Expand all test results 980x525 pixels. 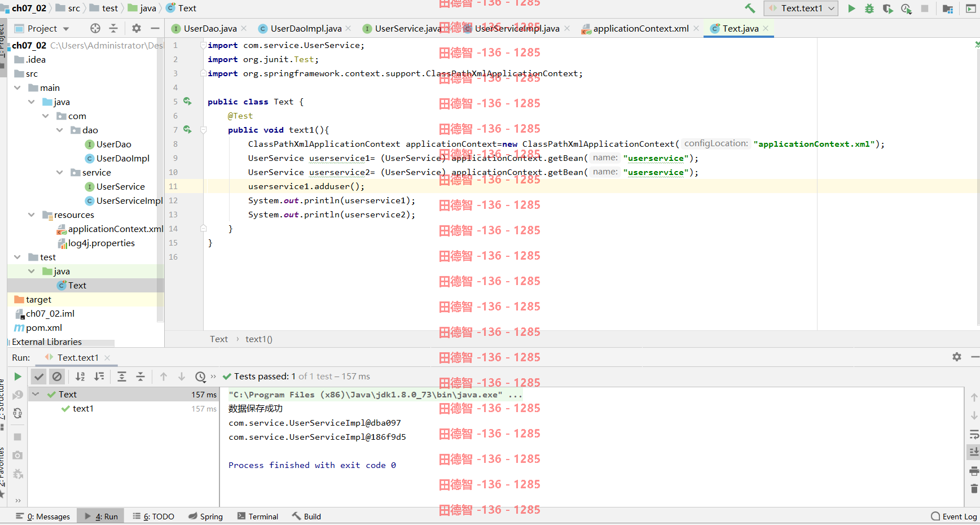[122, 377]
